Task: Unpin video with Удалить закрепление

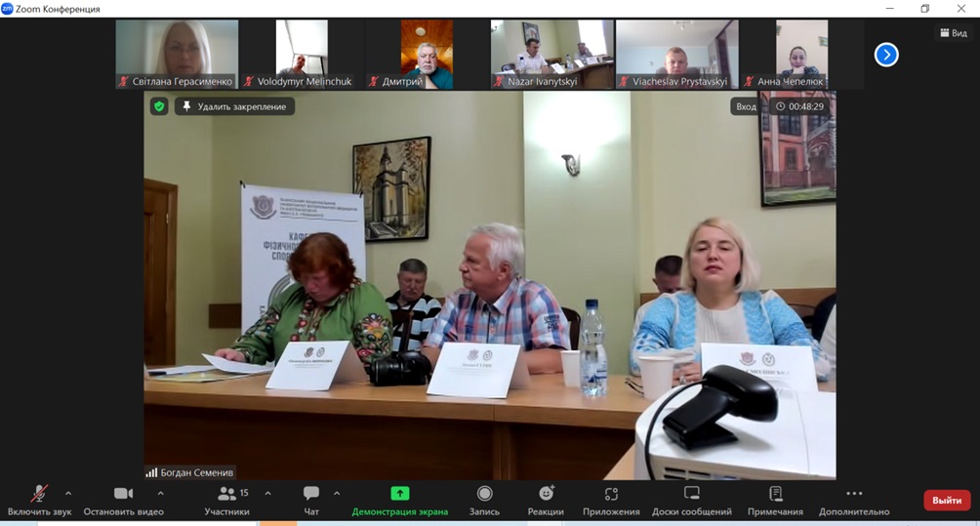Action: (x=234, y=106)
